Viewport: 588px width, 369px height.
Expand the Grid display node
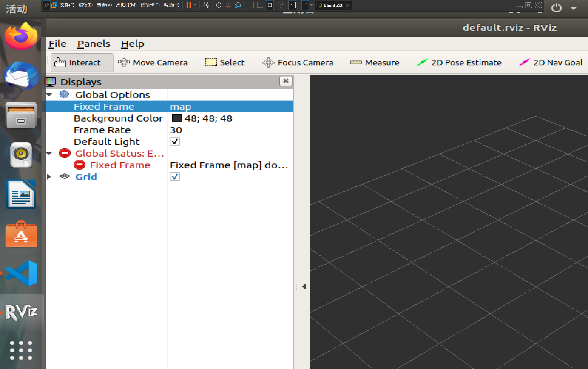[49, 177]
